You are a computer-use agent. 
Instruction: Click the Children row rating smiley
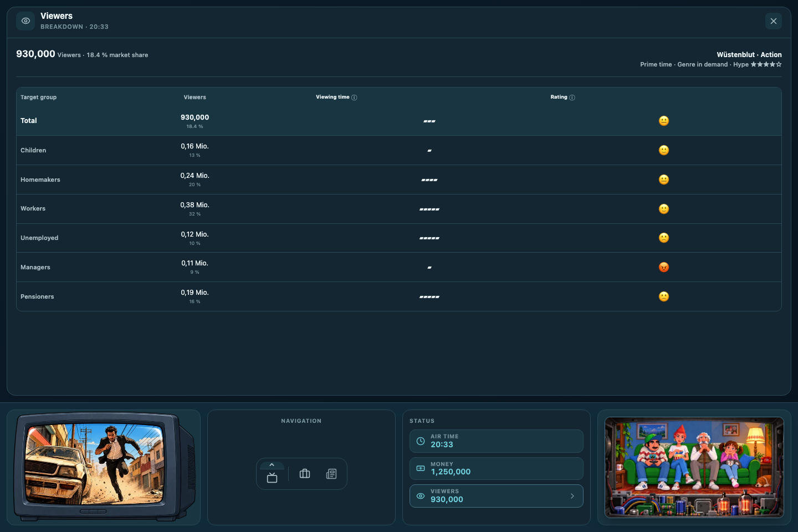[x=664, y=150]
